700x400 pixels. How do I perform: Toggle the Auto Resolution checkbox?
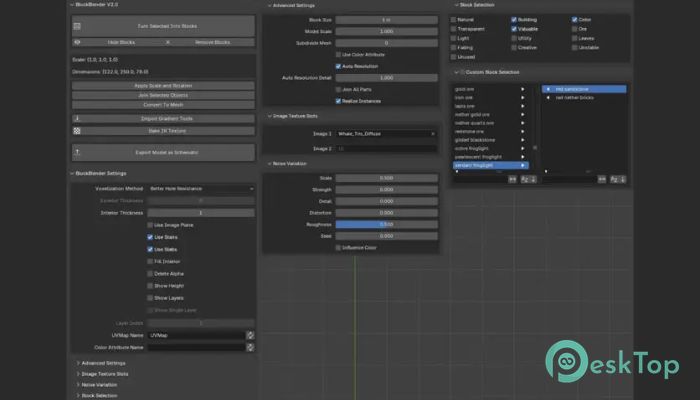tap(338, 66)
